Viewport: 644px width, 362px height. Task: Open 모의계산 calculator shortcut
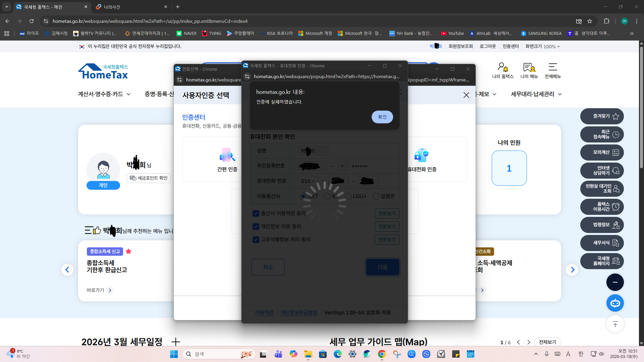602,153
